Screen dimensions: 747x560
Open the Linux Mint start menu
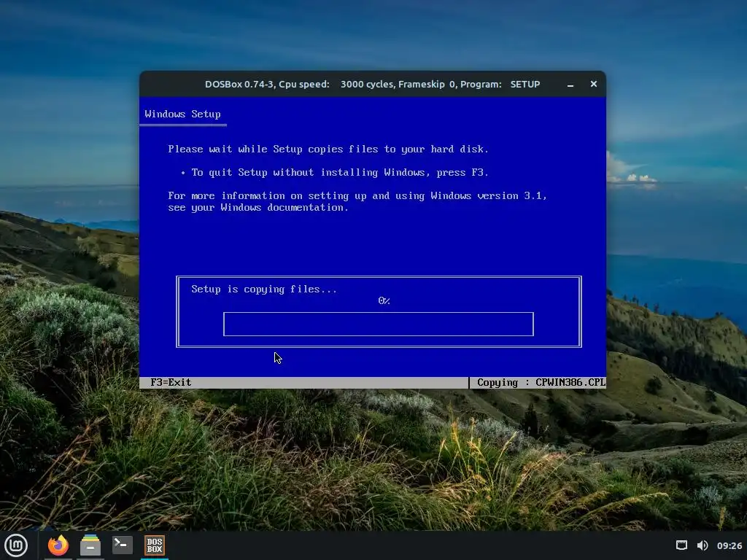click(x=16, y=545)
